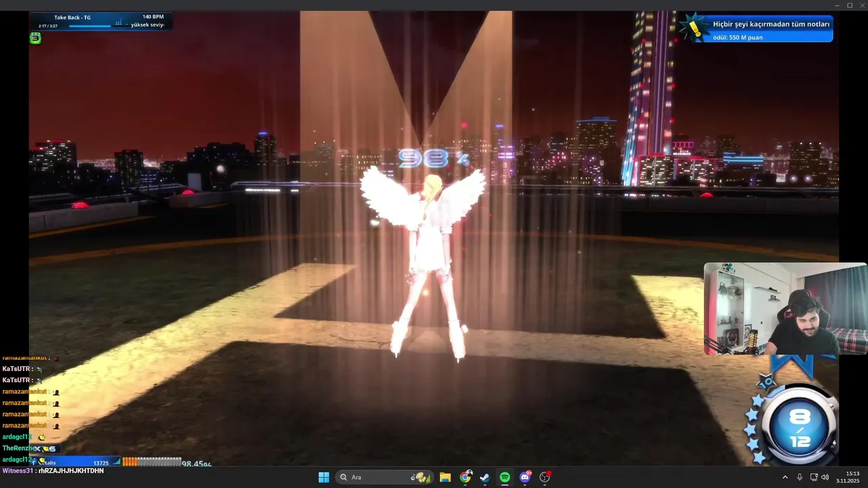Open OBS Studio from the taskbar
The image size is (868, 488).
tap(545, 477)
